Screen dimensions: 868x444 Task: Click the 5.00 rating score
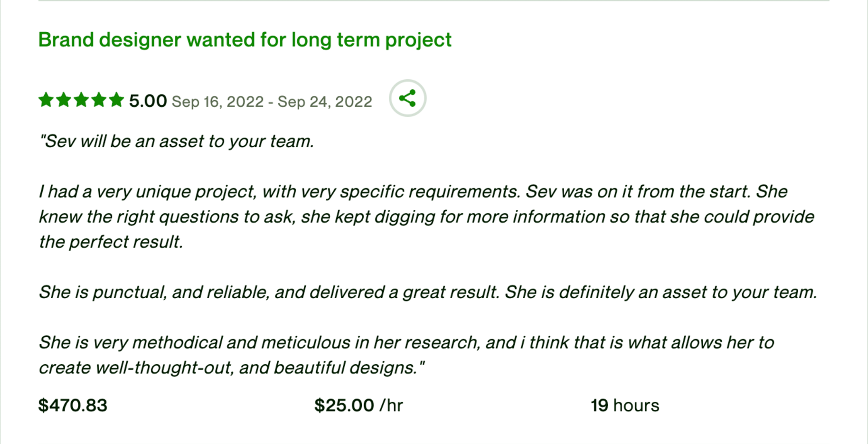tap(147, 101)
